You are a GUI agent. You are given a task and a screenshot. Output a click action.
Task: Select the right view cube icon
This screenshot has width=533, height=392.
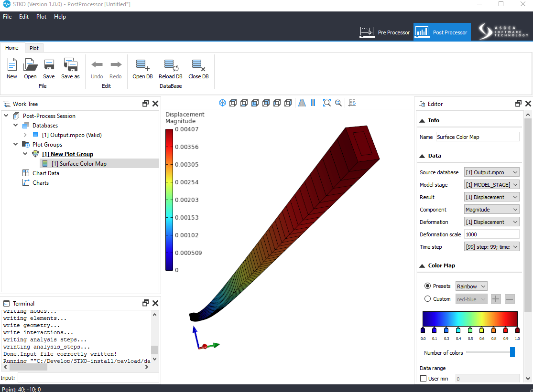(288, 103)
